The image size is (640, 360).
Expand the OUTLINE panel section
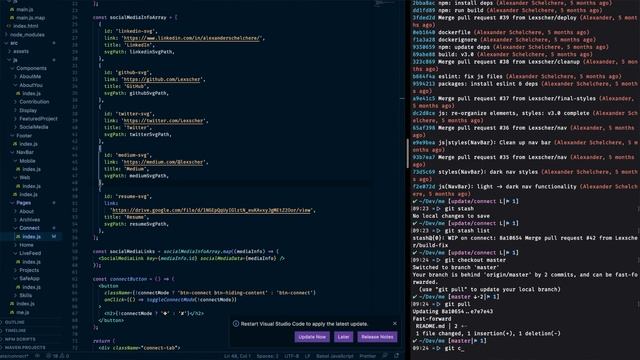pyautogui.click(x=15, y=322)
